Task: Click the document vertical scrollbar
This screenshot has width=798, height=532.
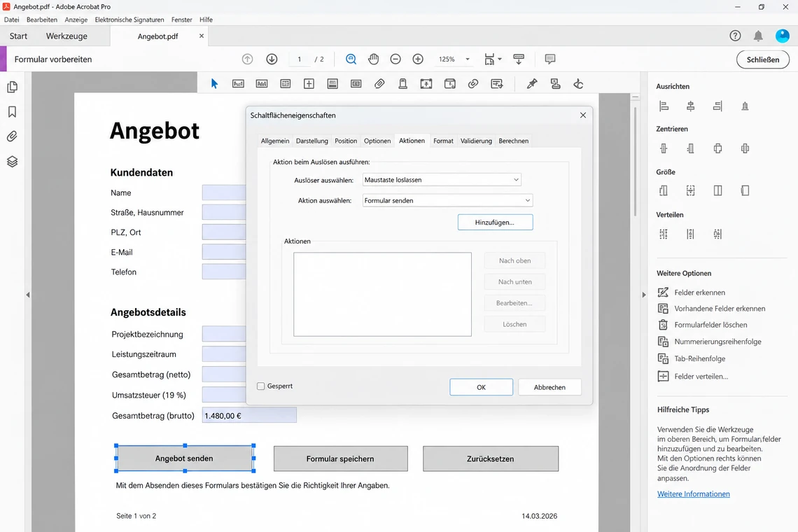Action: click(x=635, y=163)
